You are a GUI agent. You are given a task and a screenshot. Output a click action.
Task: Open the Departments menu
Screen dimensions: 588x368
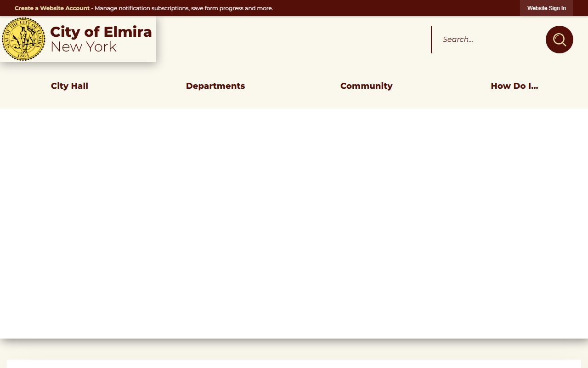pos(215,86)
